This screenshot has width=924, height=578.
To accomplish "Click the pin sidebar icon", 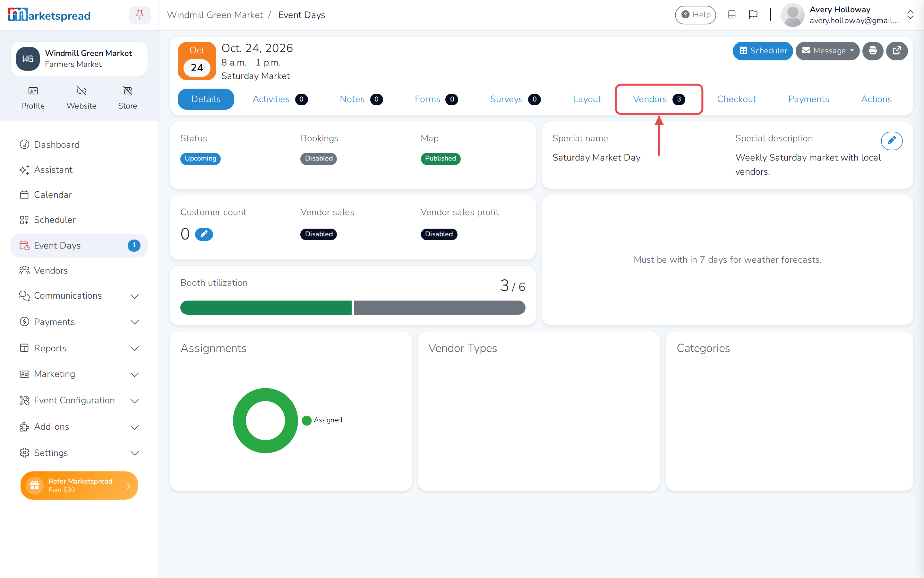I will pyautogui.click(x=140, y=15).
